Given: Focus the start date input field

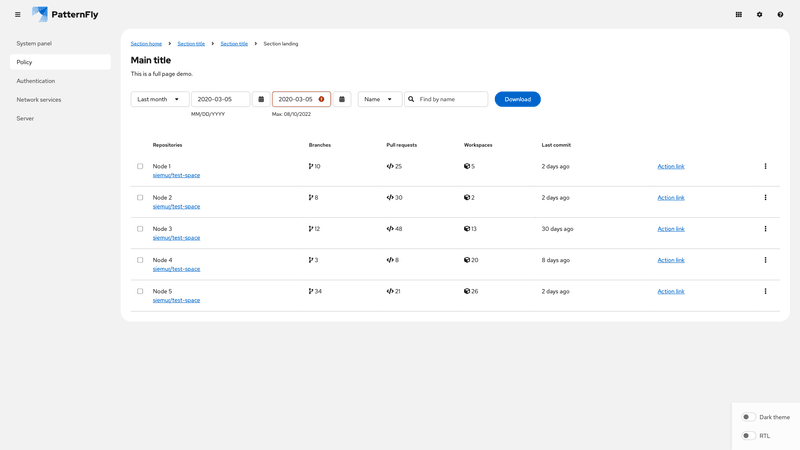Looking at the screenshot, I should 220,99.
